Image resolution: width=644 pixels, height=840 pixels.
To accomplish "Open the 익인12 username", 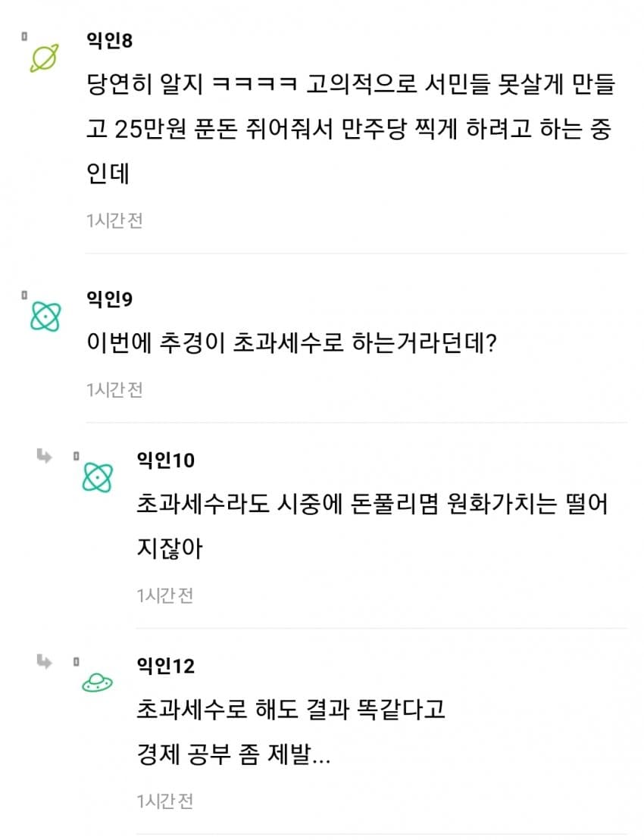I will [165, 666].
